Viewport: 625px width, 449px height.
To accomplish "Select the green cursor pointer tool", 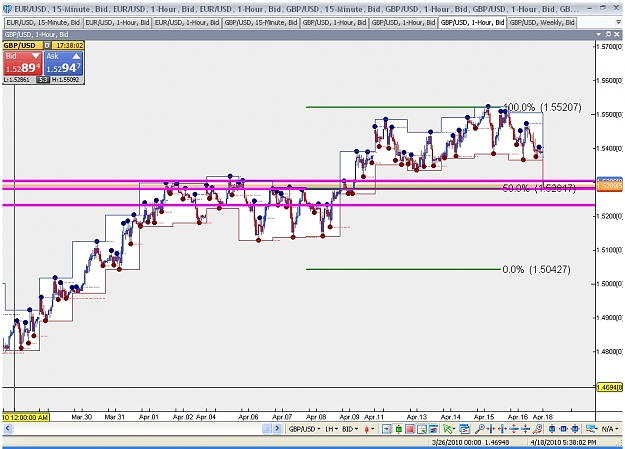I will pos(448,429).
